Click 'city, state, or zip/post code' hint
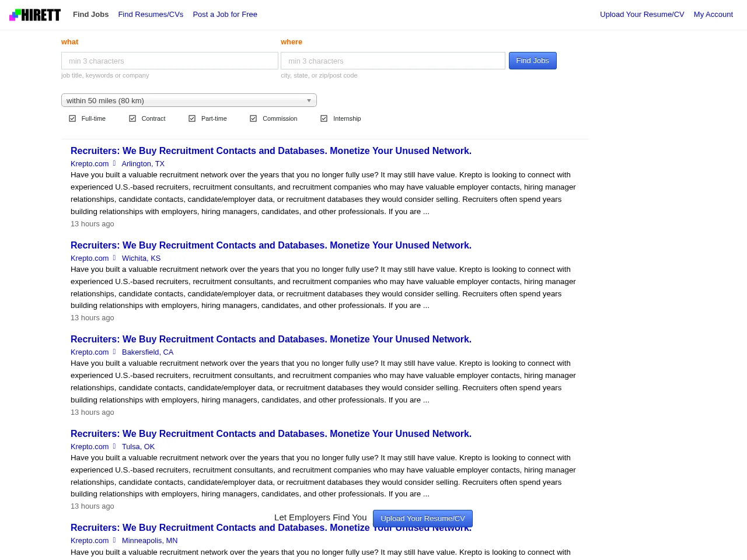This screenshot has height=560, width=747. pos(319,75)
